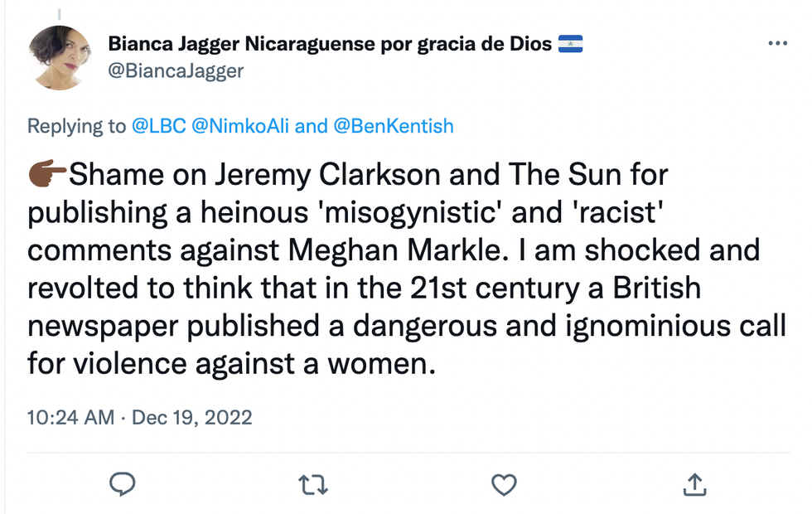The width and height of the screenshot is (812, 514).
Task: Go to the @BenKentish mention link
Action: 394,126
